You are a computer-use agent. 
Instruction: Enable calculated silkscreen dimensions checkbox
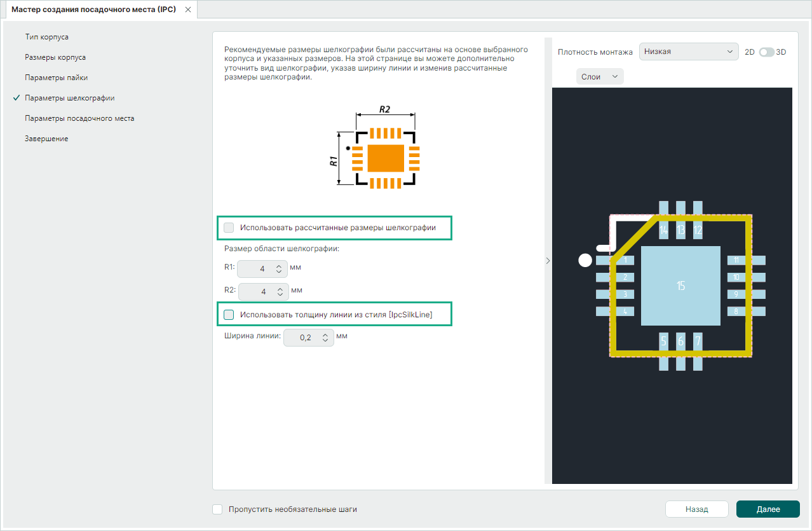click(x=229, y=228)
